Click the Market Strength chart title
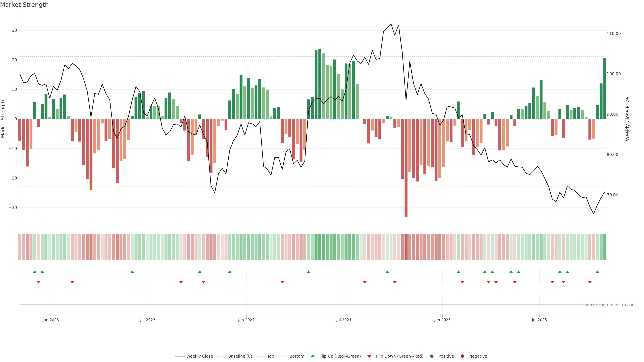Image resolution: width=644 pixels, height=362 pixels. click(x=24, y=5)
